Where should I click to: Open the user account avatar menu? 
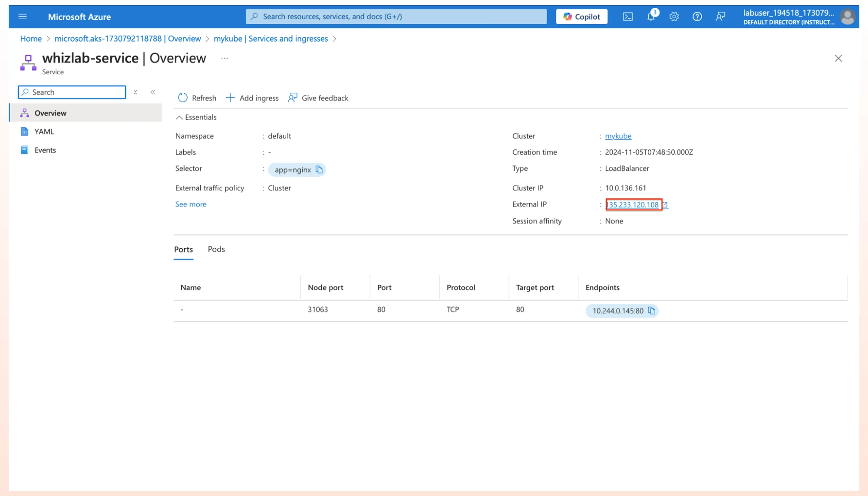tap(847, 17)
